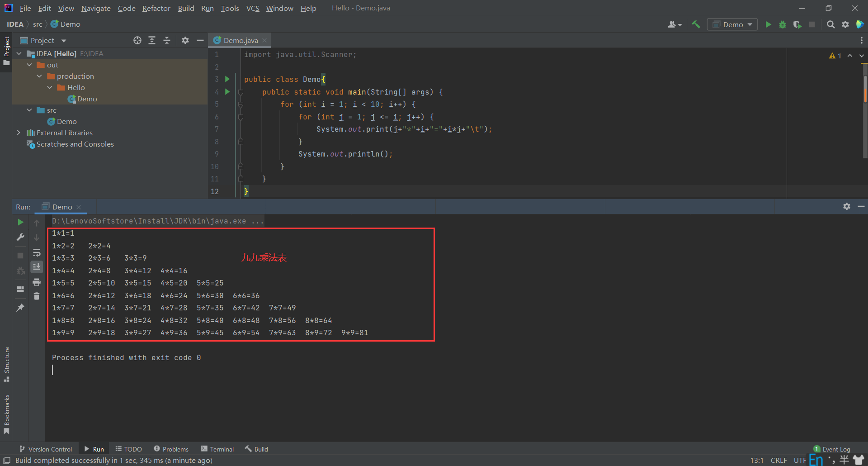
Task: Collapse all in Project panel
Action: (x=167, y=40)
